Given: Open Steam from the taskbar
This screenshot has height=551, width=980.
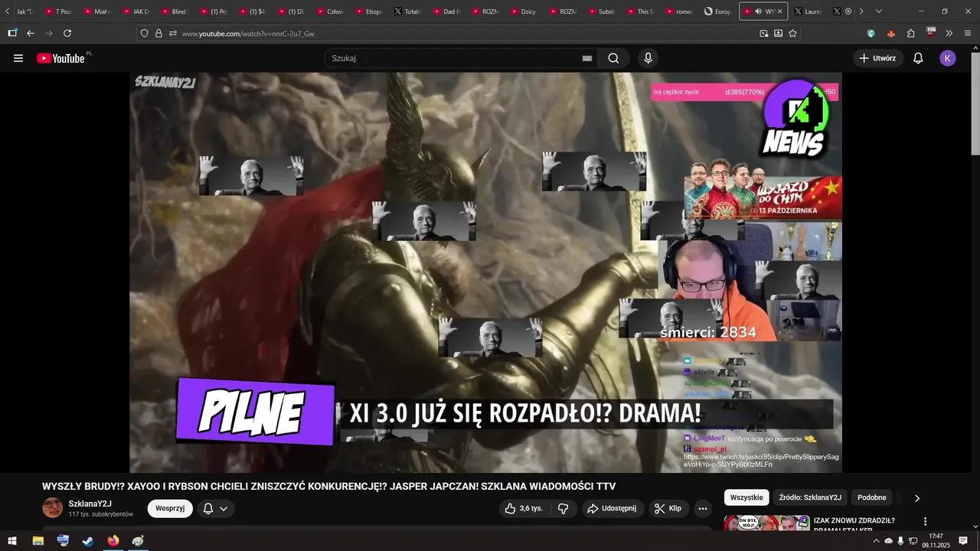Looking at the screenshot, I should click(88, 541).
